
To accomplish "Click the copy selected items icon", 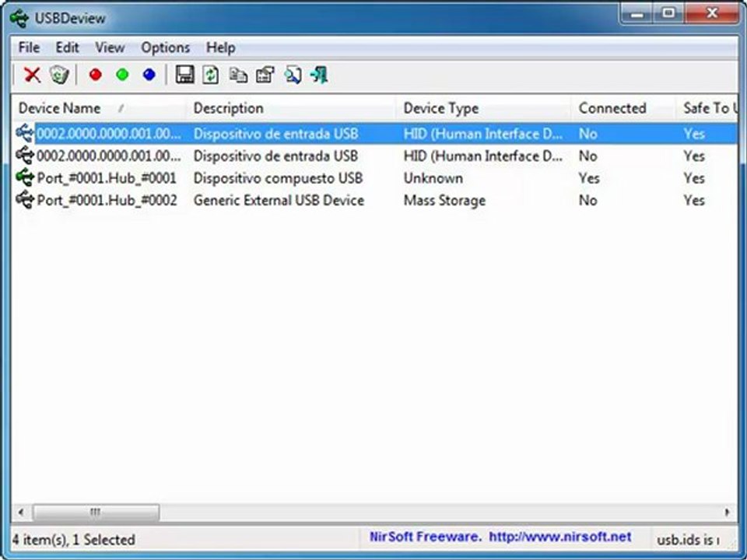I will (x=238, y=75).
